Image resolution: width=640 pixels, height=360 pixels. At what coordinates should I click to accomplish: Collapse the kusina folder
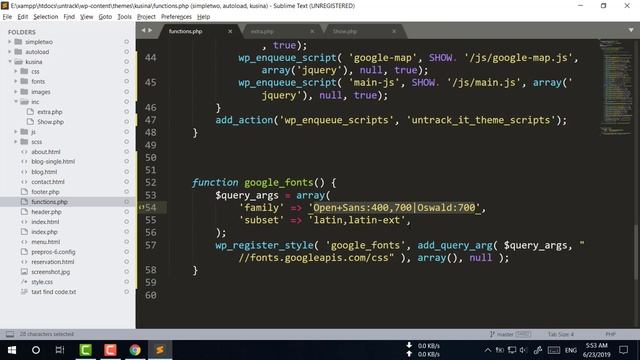10,62
